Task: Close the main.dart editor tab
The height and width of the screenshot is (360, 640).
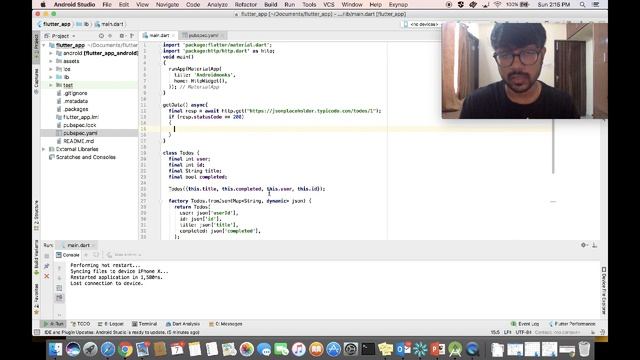Action: point(173,36)
